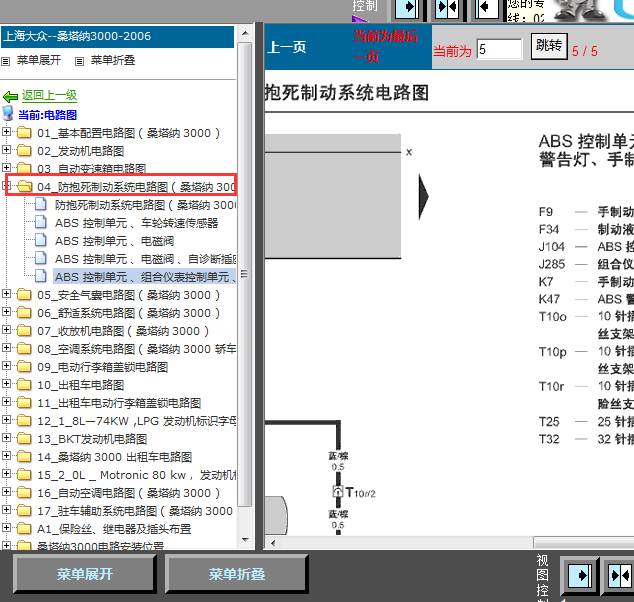Expand the 01_基本配置电路图 tree node
The image size is (634, 602).
pos(6,131)
